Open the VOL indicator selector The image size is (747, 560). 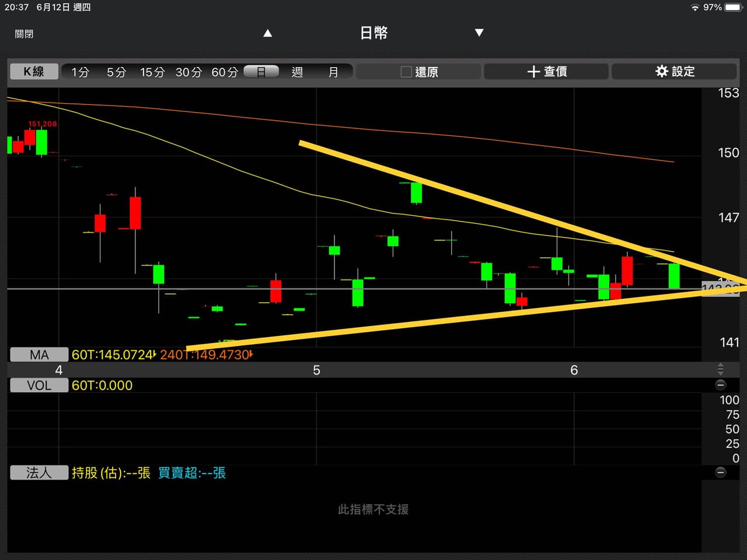(x=39, y=385)
